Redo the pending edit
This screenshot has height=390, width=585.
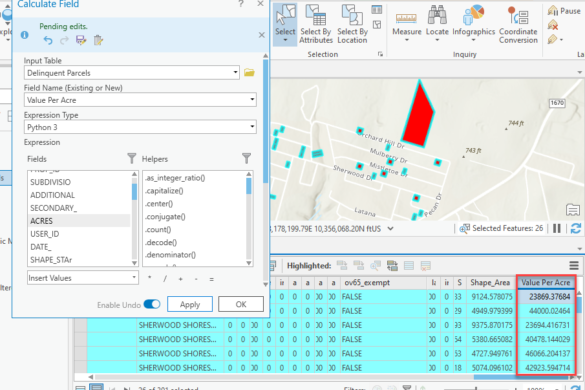pyautogui.click(x=64, y=40)
